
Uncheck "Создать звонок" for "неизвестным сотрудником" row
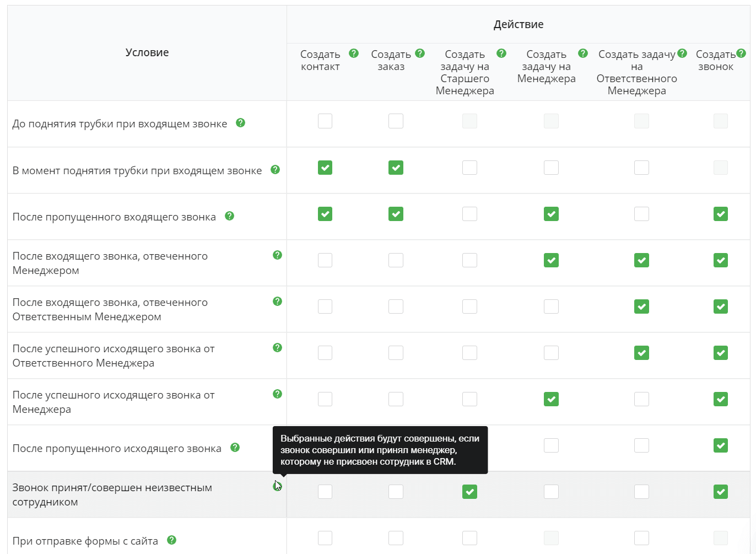point(721,492)
